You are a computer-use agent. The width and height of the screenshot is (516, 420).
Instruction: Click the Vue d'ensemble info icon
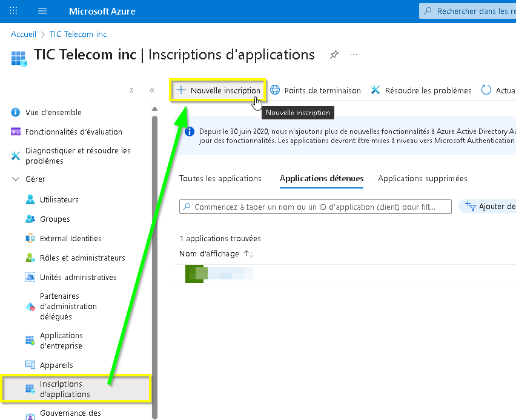coord(16,112)
